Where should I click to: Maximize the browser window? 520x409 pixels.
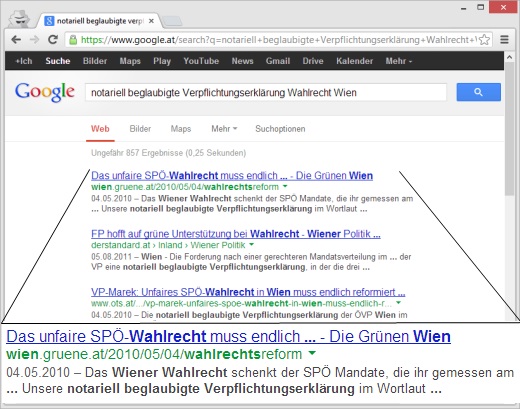[480, 7]
